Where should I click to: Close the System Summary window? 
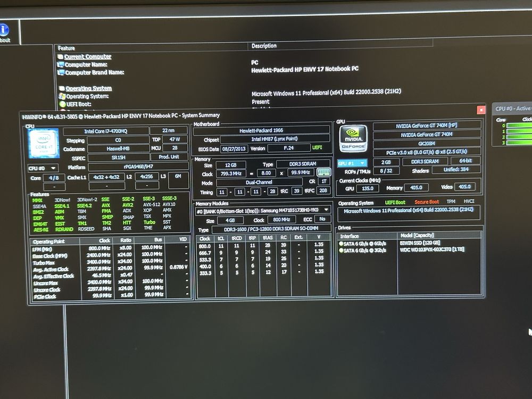481,110
